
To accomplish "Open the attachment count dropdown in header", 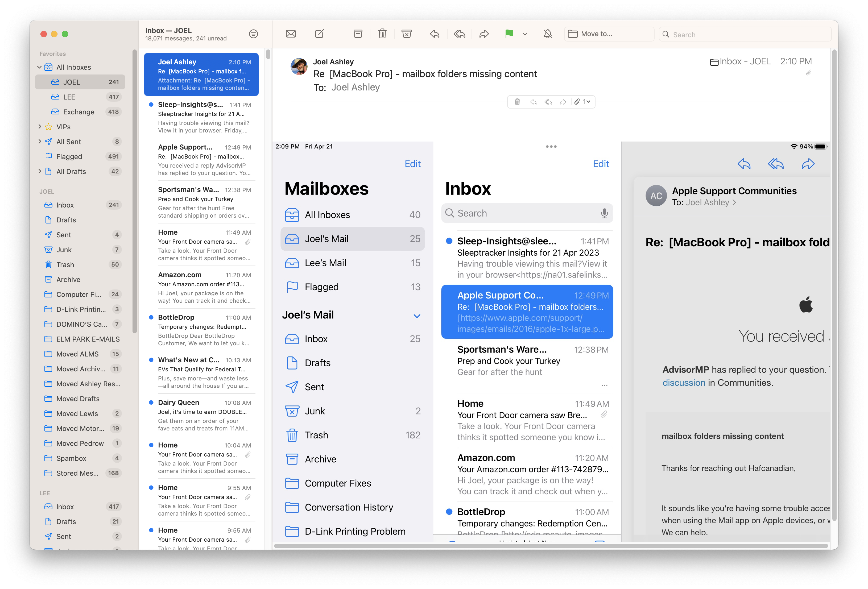I will point(584,102).
